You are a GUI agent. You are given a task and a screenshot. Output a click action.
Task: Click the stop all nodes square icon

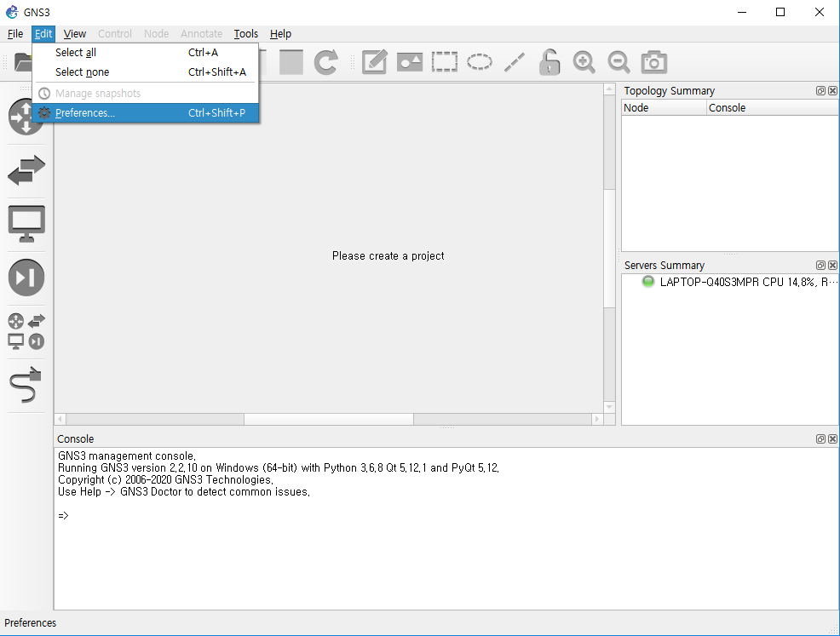click(291, 62)
